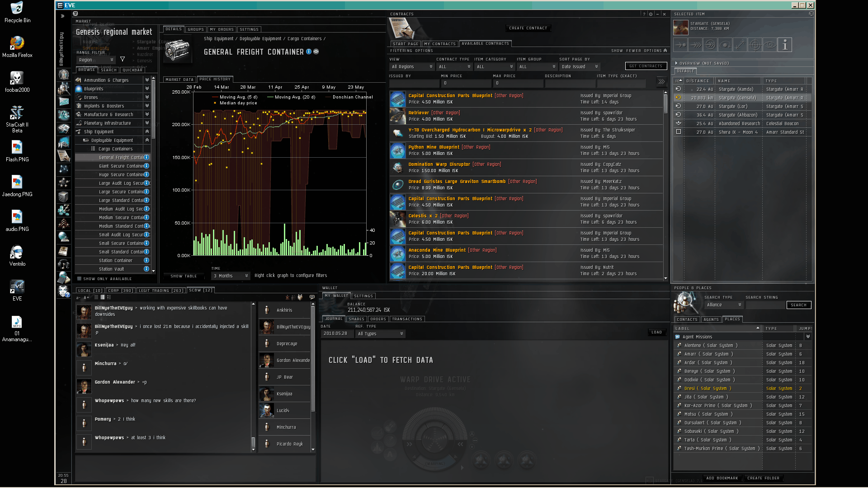Switch to Market Data tab
The height and width of the screenshot is (488, 868).
(179, 80)
